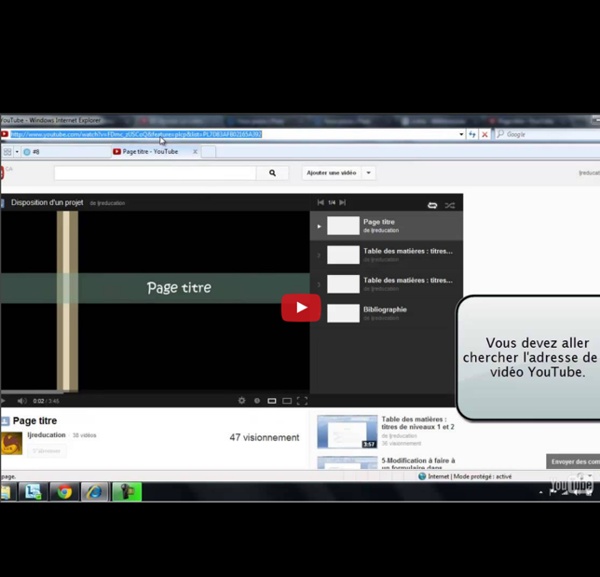Click the Envoyer des commentaires button
Viewport: 600px width, 577px height.
(x=573, y=462)
